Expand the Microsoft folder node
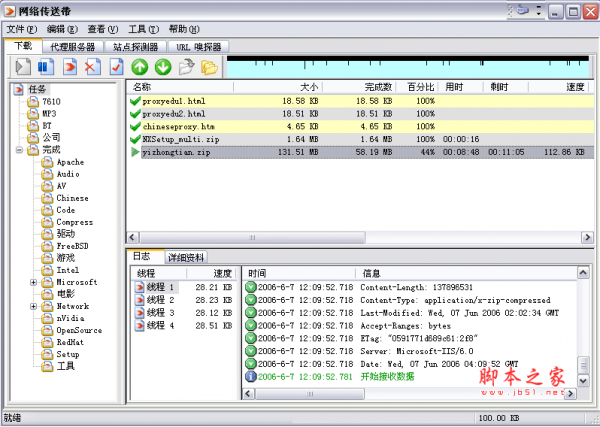600x427 pixels. pos(34,282)
